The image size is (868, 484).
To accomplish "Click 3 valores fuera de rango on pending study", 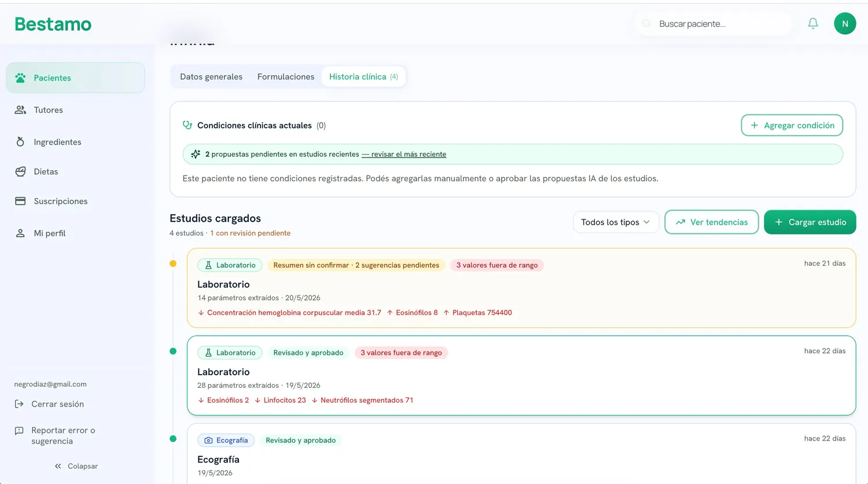I will pos(496,265).
